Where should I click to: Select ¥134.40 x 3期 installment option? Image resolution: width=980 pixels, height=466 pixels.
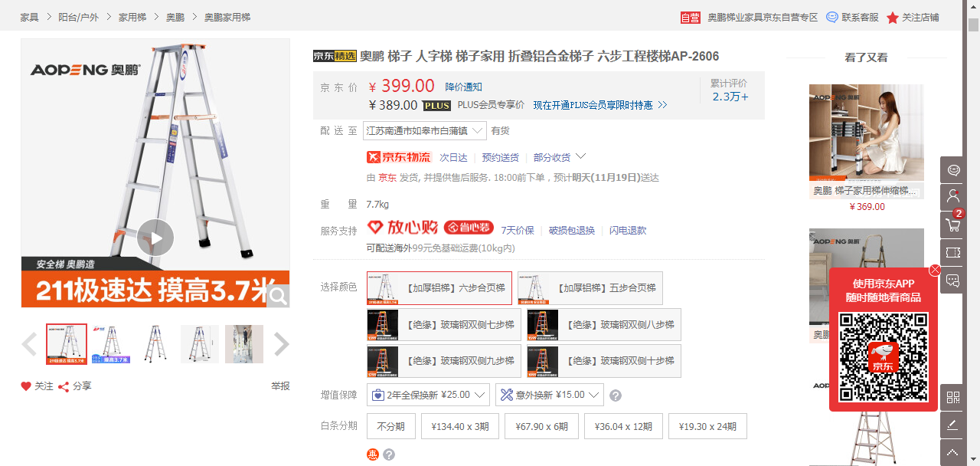460,426
